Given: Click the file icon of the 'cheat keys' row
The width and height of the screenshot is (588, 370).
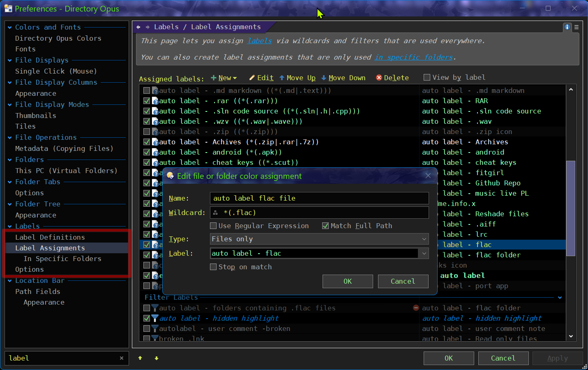Looking at the screenshot, I should point(155,162).
